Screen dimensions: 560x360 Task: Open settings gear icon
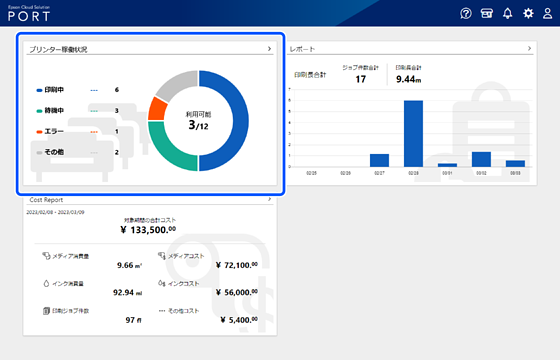(528, 14)
